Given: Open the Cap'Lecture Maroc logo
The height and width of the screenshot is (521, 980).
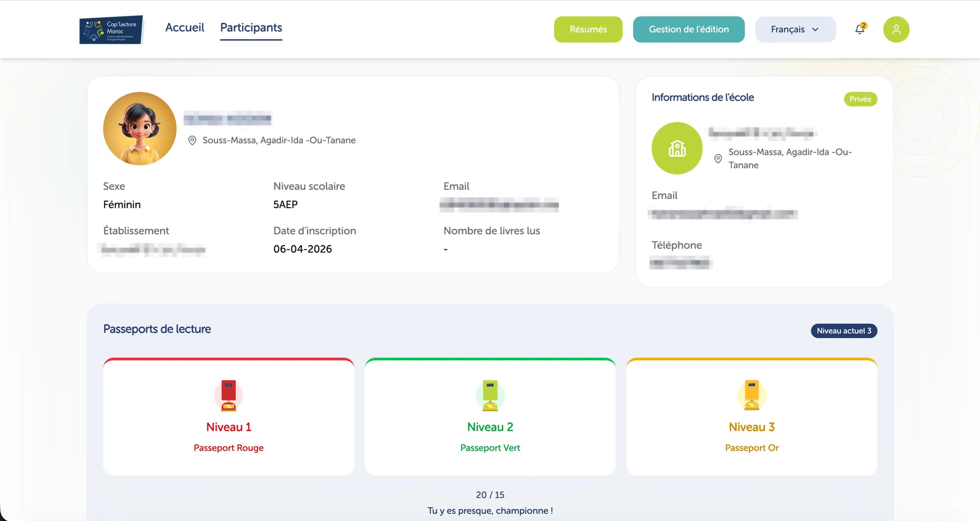Looking at the screenshot, I should [111, 29].
